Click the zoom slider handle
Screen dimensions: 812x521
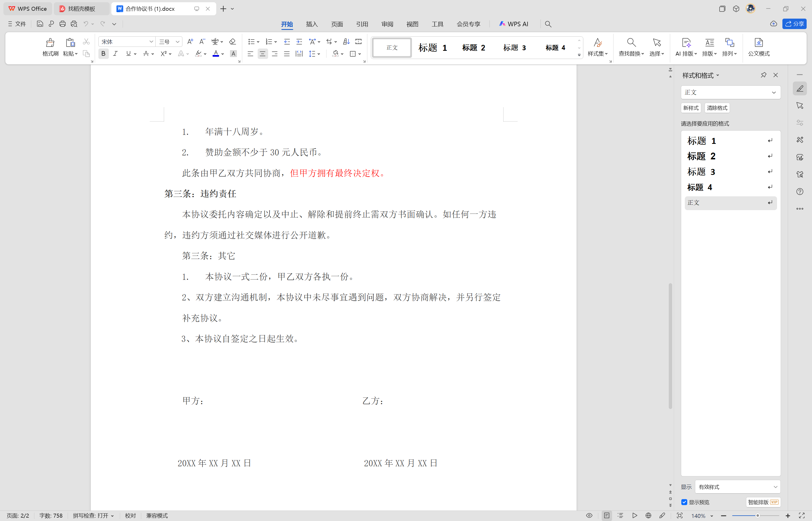coord(758,516)
